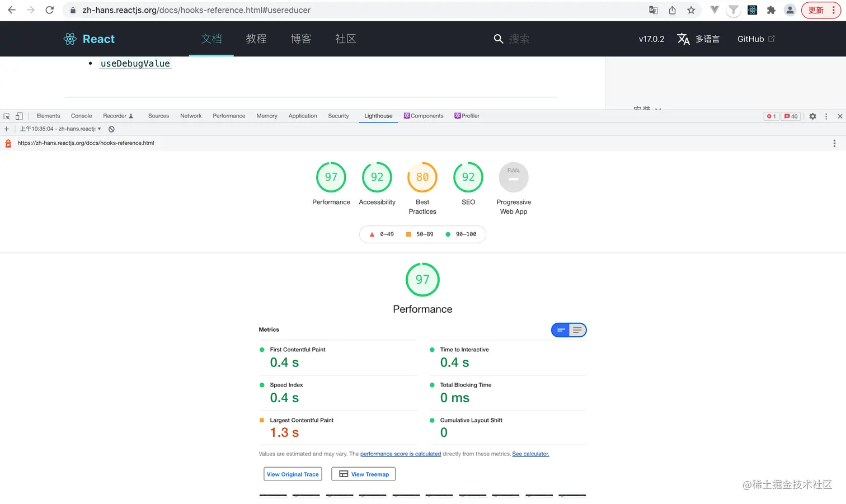This screenshot has height=504, width=846.
Task: Click the browser forward arrow
Action: click(31, 10)
